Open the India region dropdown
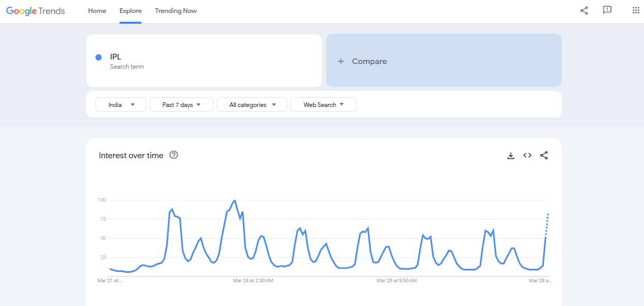 click(121, 104)
